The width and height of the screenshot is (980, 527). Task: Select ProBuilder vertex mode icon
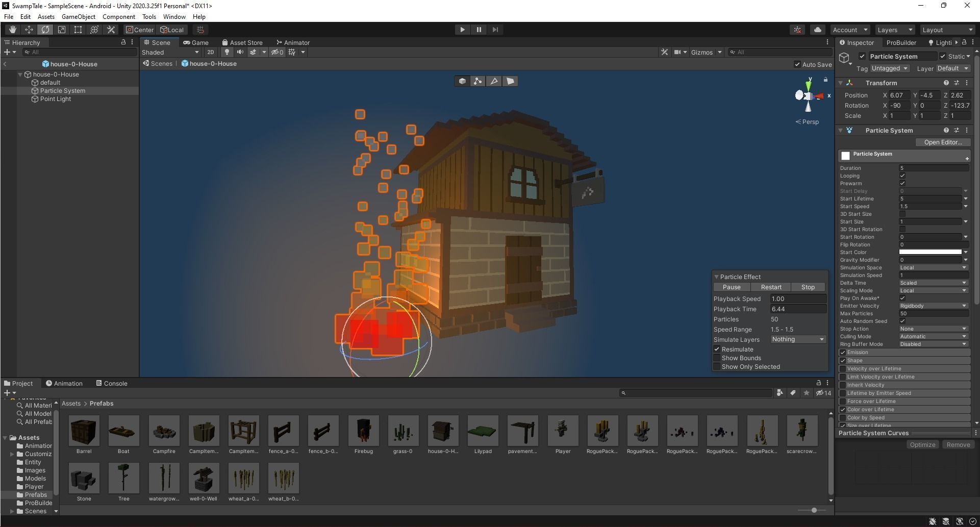tap(478, 81)
